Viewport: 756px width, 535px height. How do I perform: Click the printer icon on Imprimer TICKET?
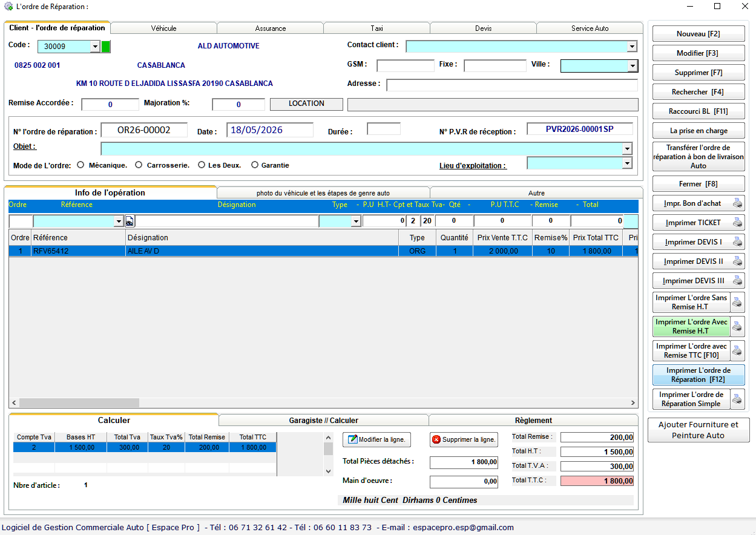click(737, 223)
